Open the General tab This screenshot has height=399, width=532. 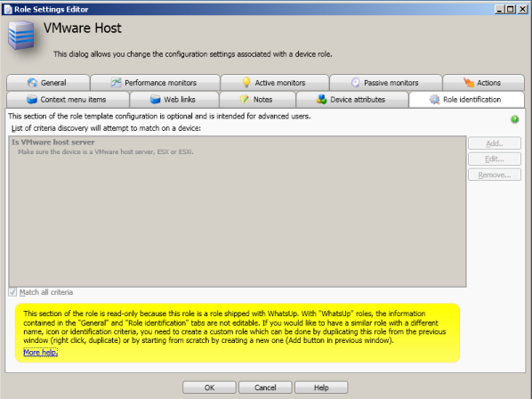click(x=48, y=83)
